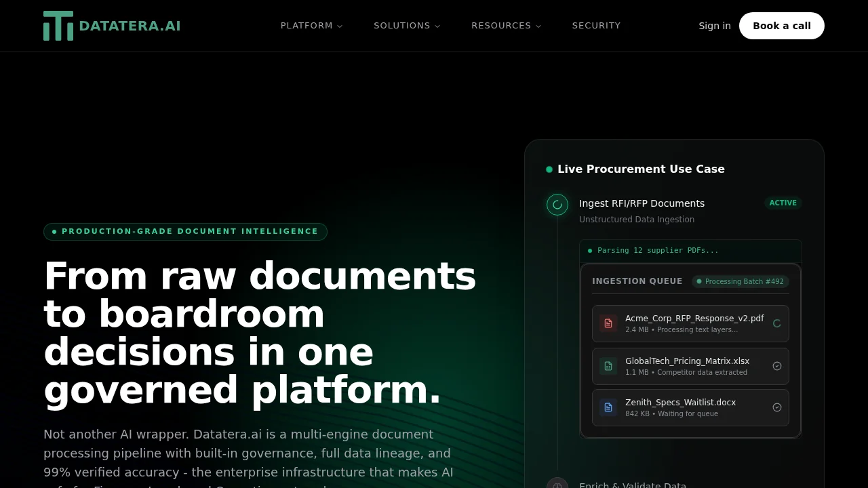The height and width of the screenshot is (488, 868).
Task: Click the circular loader icon beside Ingest RFI/RFP Documents
Action: tap(557, 204)
